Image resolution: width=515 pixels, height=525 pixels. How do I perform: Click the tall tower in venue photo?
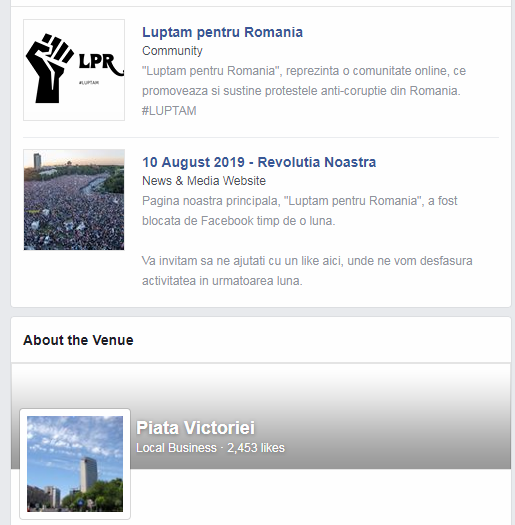[x=88, y=475]
